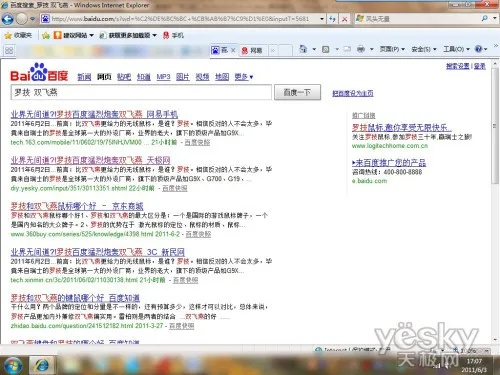
Task: Open the 工具(O) menu
Action: [x=456, y=49]
